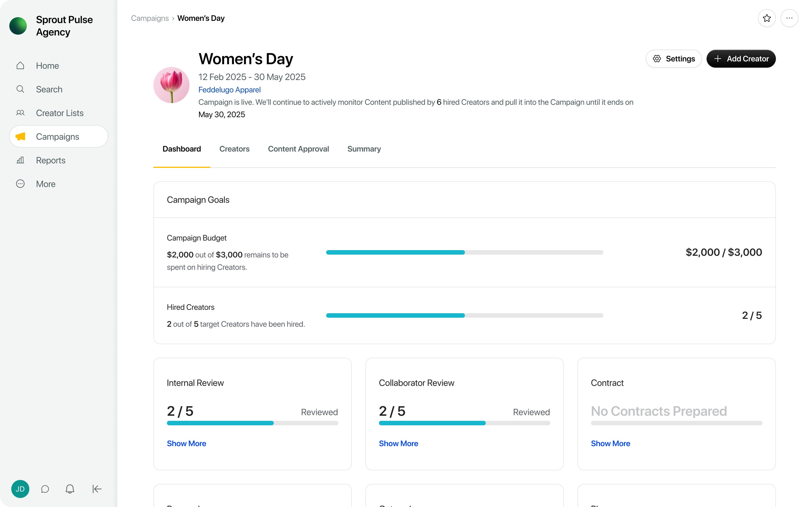Show More under Internal Review
812x507 pixels.
(186, 443)
